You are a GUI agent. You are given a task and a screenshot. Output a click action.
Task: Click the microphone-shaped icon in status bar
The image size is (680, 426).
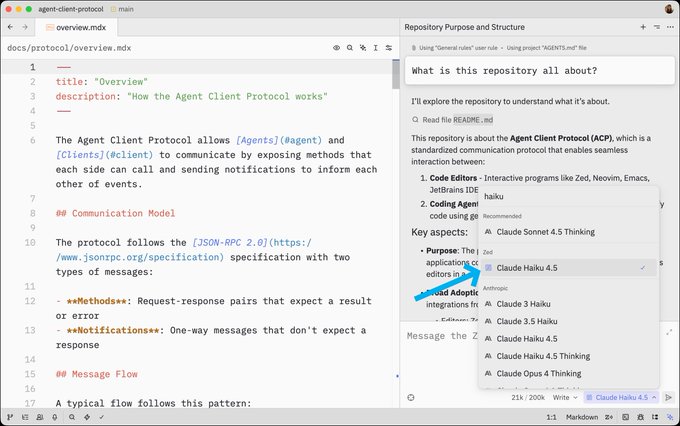(x=55, y=417)
